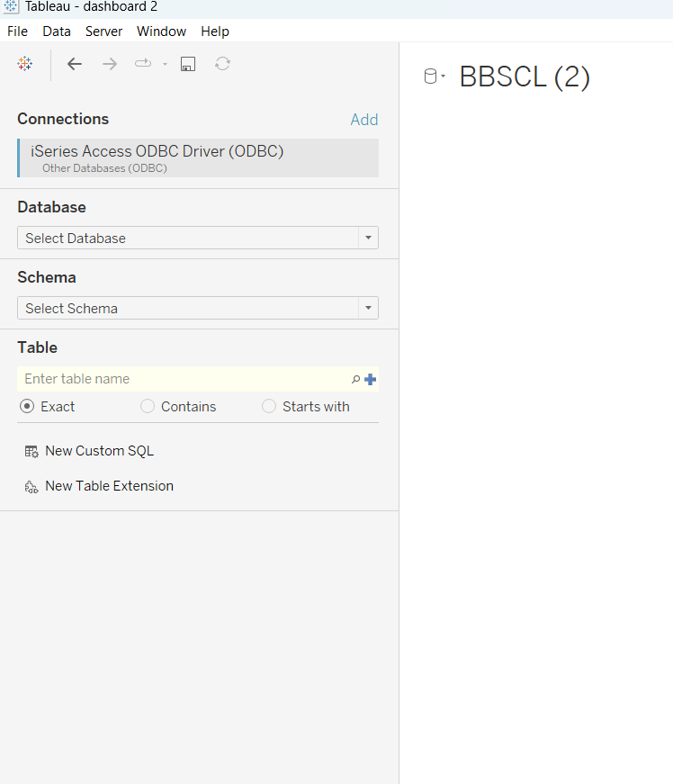Click the back arrow in toolbar
Image resolution: width=673 pixels, height=784 pixels.
tap(75, 64)
